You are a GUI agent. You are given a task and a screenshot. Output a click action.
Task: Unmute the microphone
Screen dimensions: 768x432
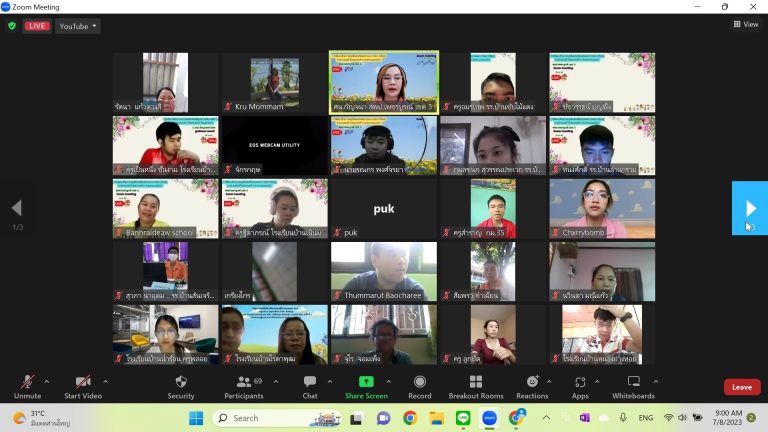(x=27, y=385)
